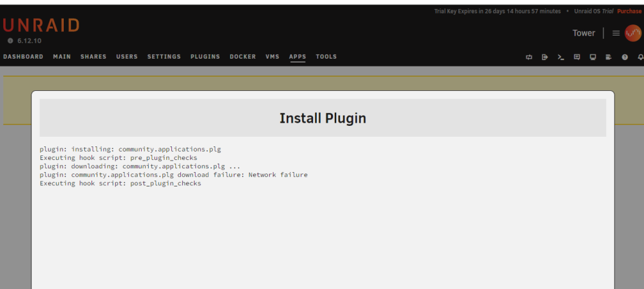
Task: Open the notifications bell icon
Action: tap(640, 57)
